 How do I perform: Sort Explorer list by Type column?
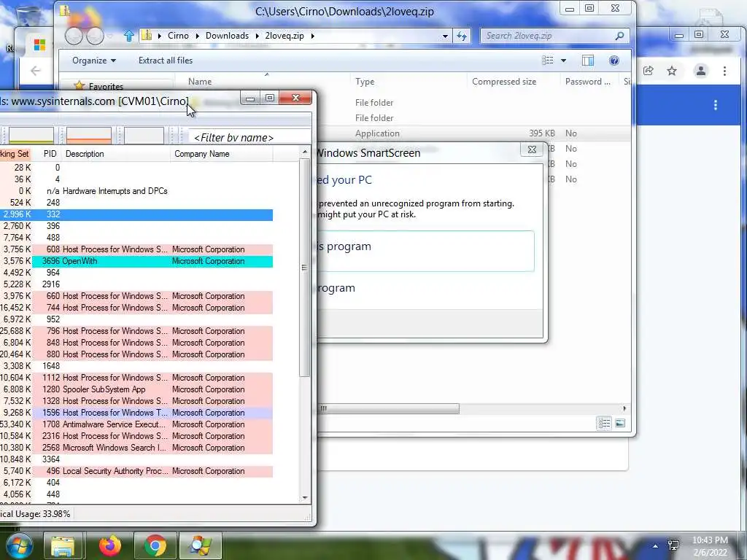click(x=365, y=82)
